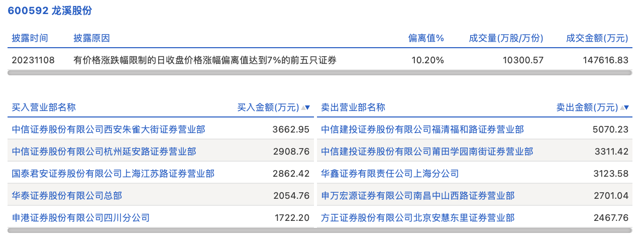Sort by 卖出金额 using the arrow icon
644x248 pixels.
coord(625,107)
